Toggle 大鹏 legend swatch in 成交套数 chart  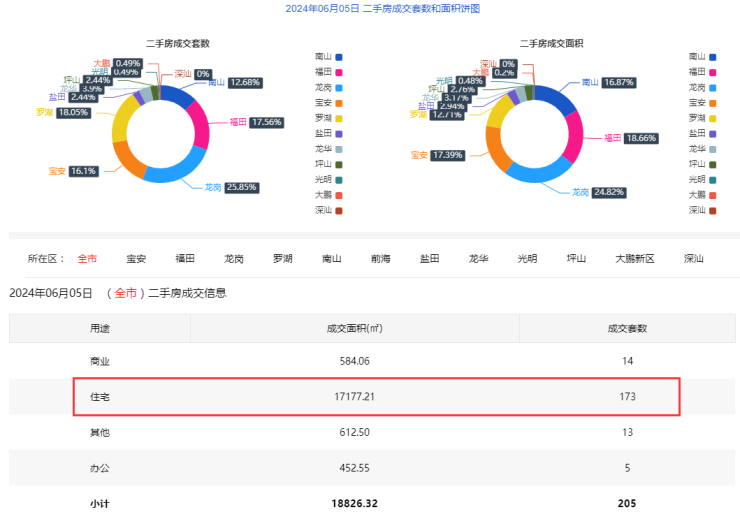[x=339, y=195]
